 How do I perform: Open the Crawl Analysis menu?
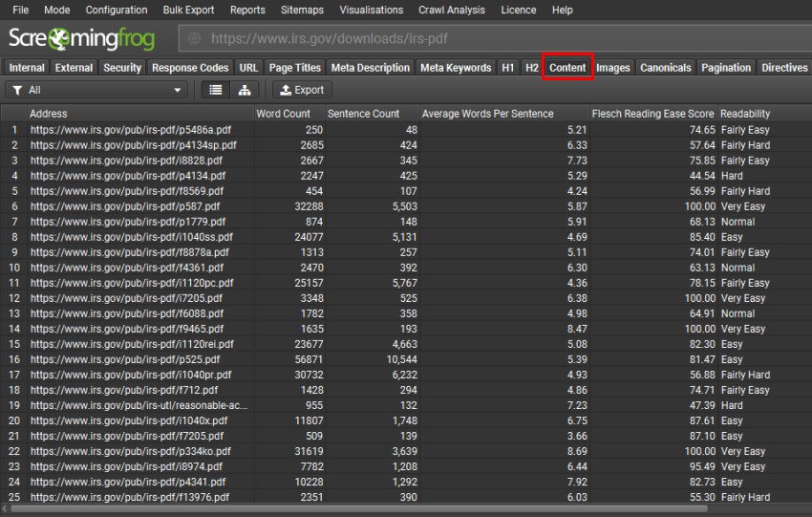(x=452, y=10)
